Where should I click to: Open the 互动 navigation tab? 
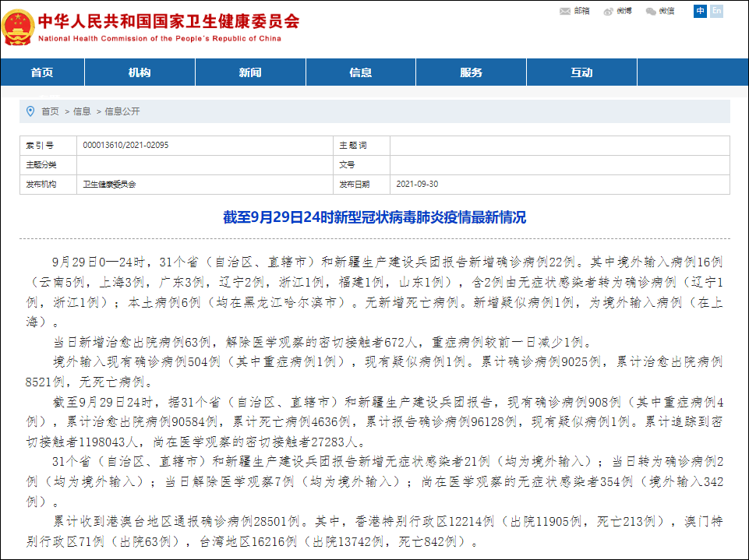581,72
